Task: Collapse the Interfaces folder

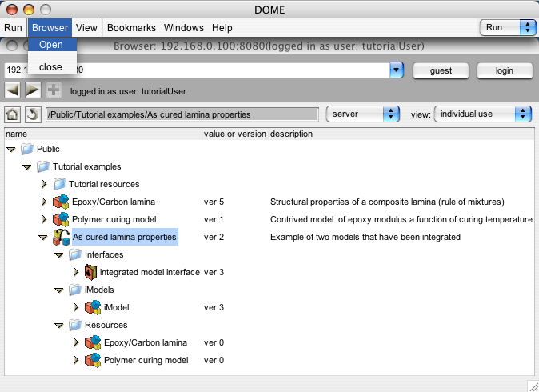Action: click(x=59, y=255)
